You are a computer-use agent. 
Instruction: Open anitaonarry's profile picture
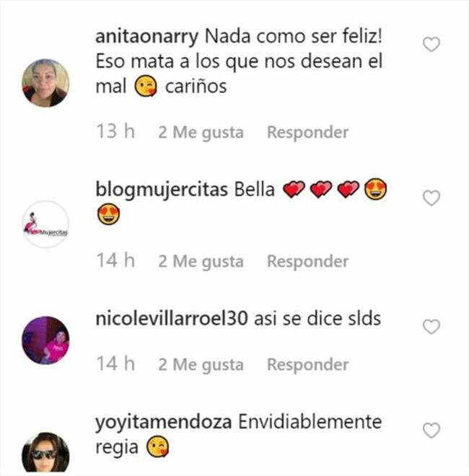pos(45,83)
